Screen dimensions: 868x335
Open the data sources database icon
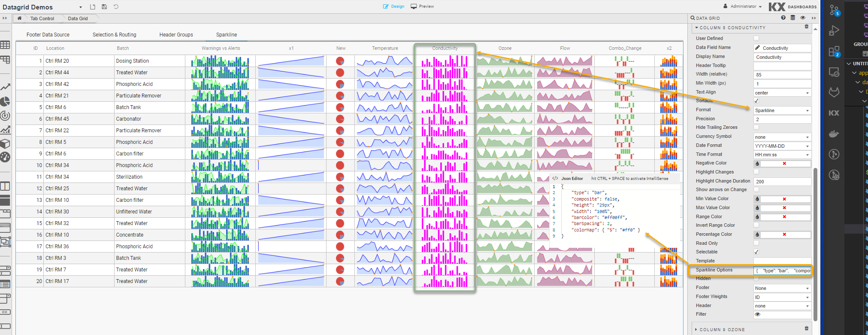[x=792, y=18]
